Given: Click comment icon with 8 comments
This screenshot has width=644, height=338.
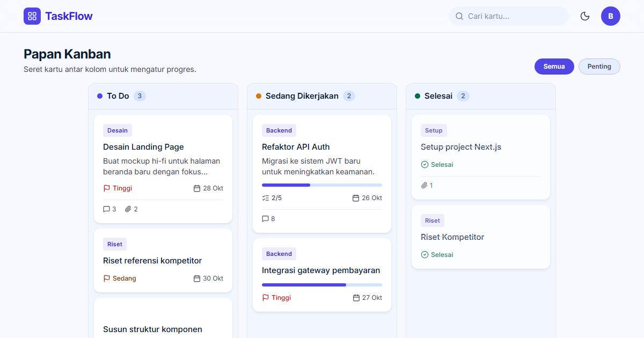Looking at the screenshot, I should tap(265, 219).
